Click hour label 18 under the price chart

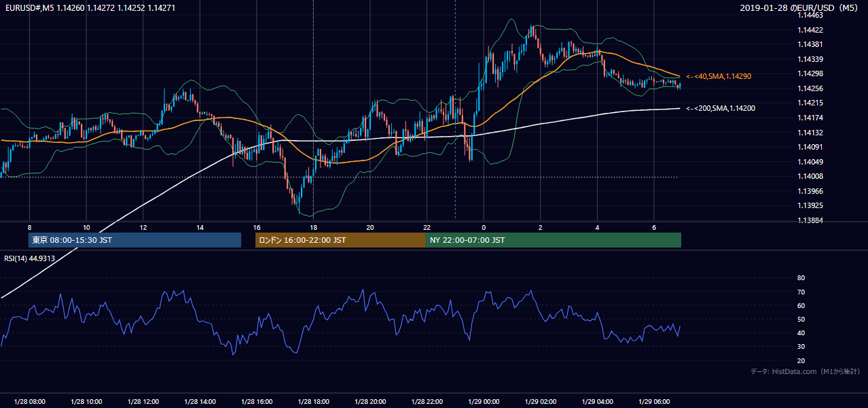[313, 228]
